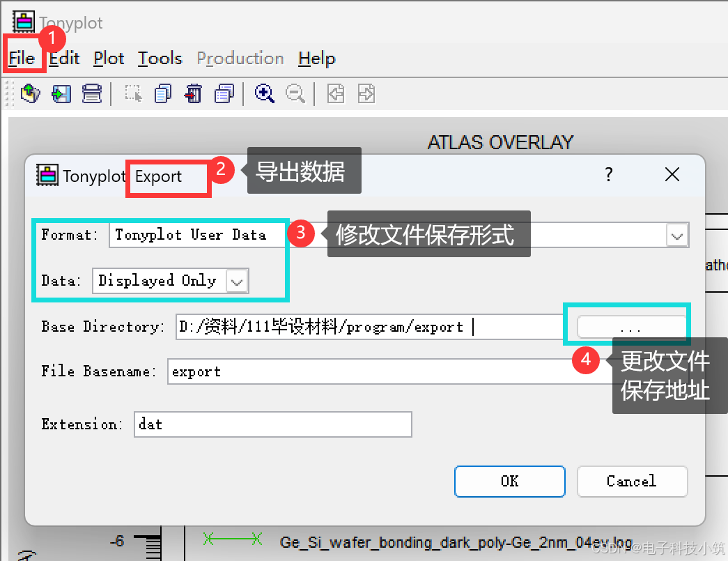Click the browse '...' button for directory
Screen dimensions: 728x561
(631, 328)
